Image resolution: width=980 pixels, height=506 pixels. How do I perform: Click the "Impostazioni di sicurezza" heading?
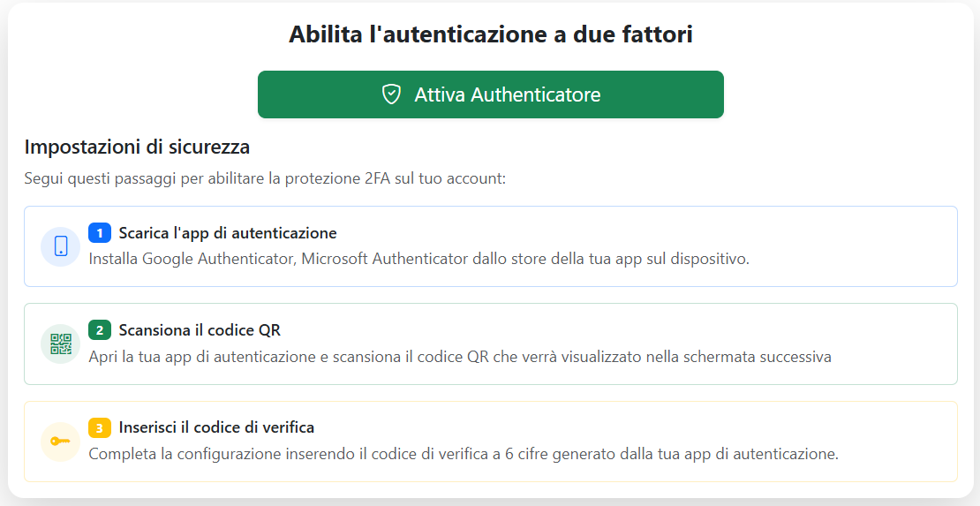coord(137,147)
